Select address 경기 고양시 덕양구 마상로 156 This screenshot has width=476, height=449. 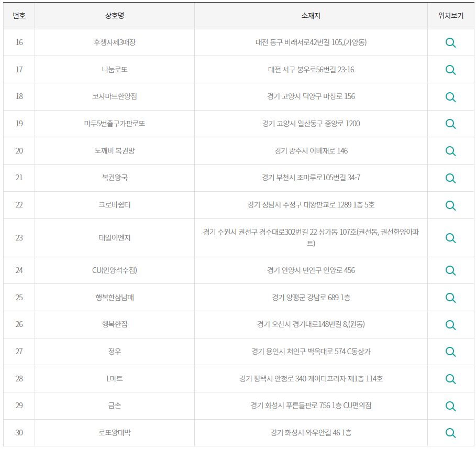311,96
